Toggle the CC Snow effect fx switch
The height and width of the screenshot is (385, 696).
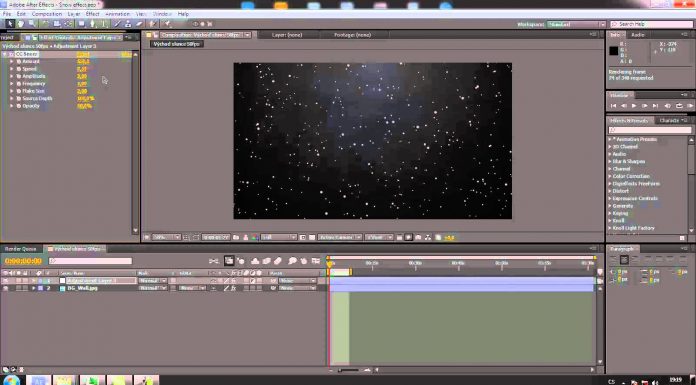tap(11, 54)
